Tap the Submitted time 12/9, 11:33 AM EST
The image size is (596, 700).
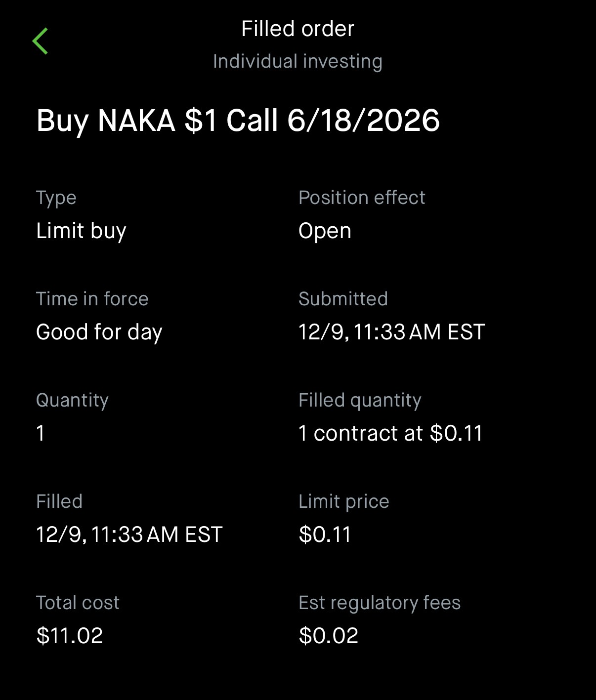coord(391,332)
